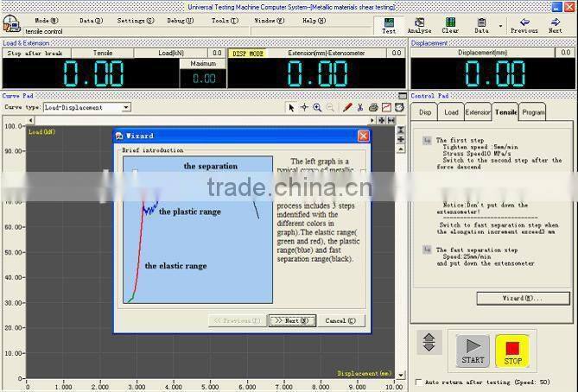
Task: Open the Data toolbar button
Action: (481, 26)
